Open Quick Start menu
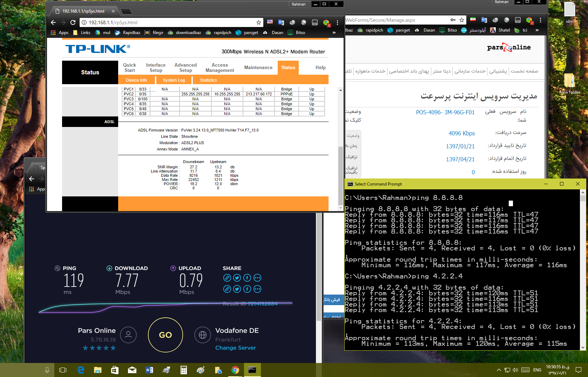588x377 pixels. click(129, 68)
